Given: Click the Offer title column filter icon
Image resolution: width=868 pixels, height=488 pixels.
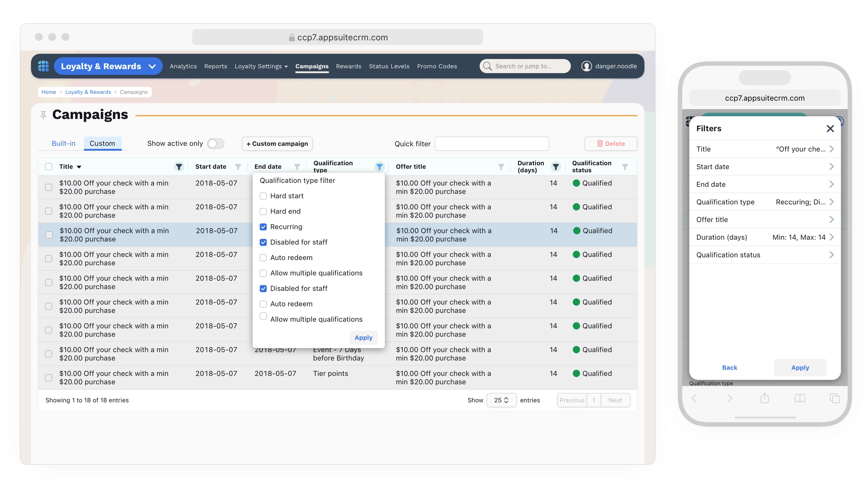Looking at the screenshot, I should pos(501,166).
